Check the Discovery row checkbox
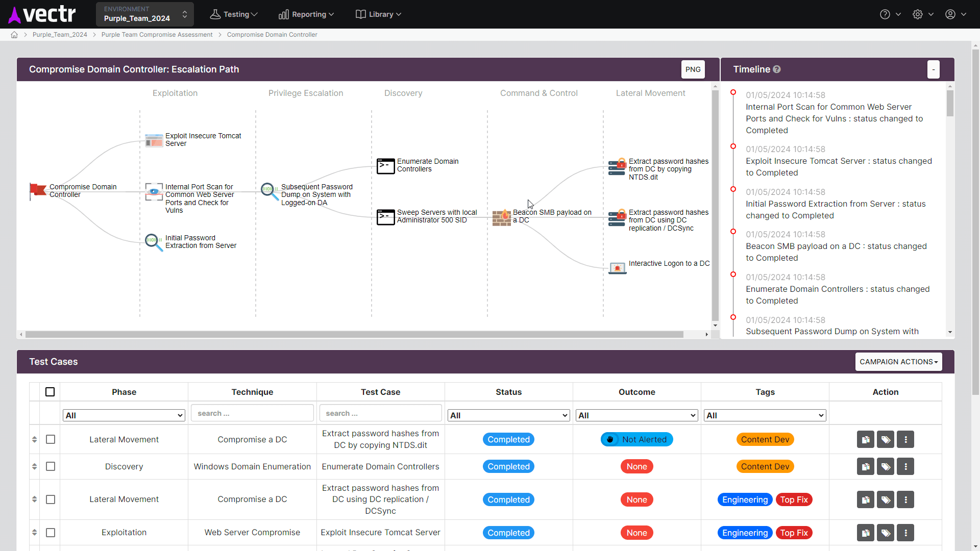The image size is (980, 551). click(51, 466)
